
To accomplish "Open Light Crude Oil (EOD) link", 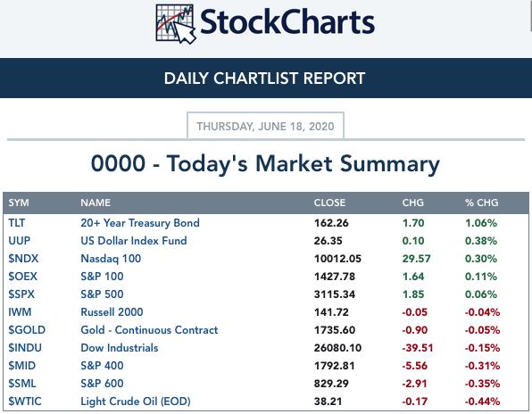I will coord(136,402).
